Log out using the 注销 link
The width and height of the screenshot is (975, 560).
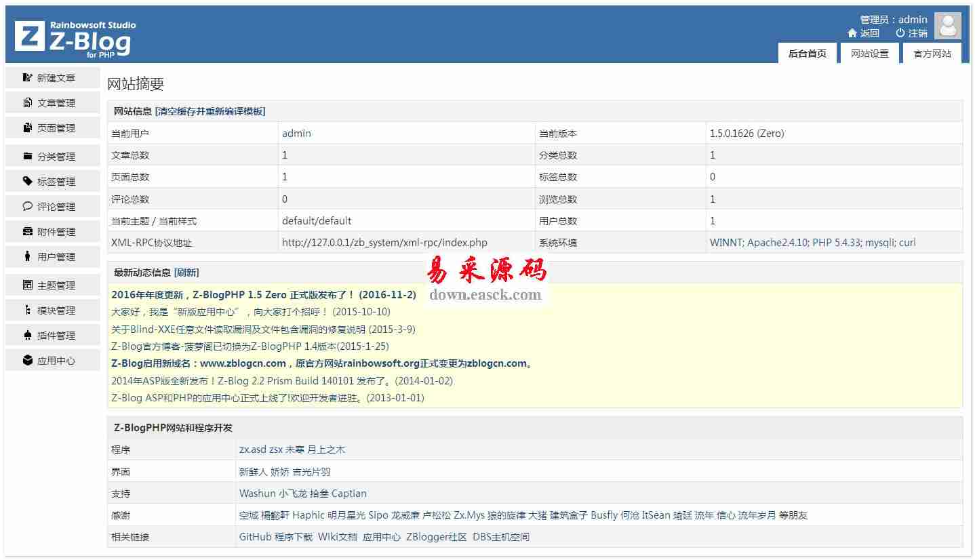point(918,33)
